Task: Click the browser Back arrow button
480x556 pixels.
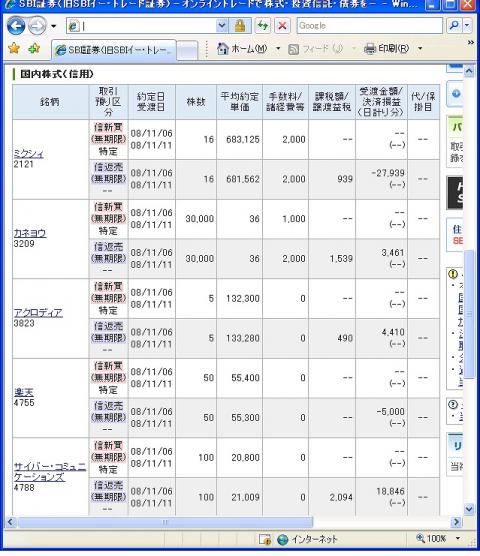Action: tap(16, 26)
